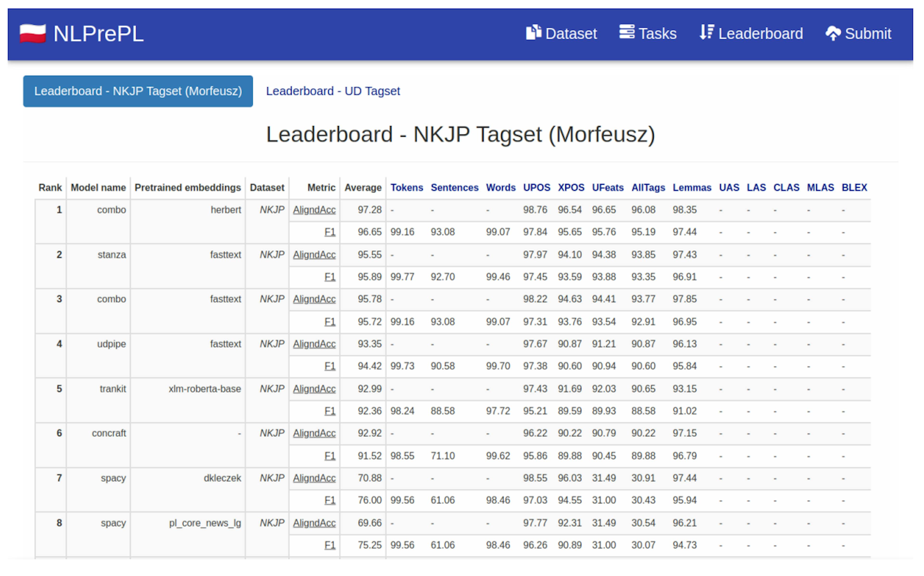This screenshot has height=576, width=924.
Task: Click the Dataset documents icon
Action: click(x=533, y=32)
